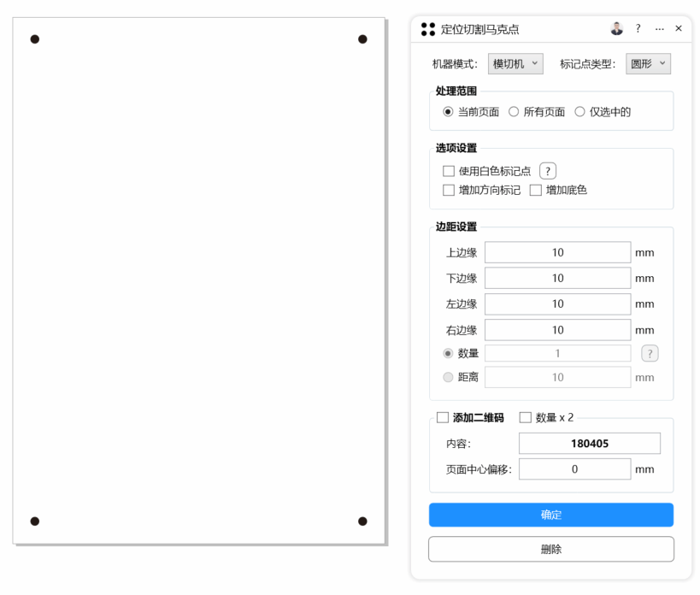Click the four-dot app logo icon
The width and height of the screenshot is (700, 595).
click(x=428, y=29)
